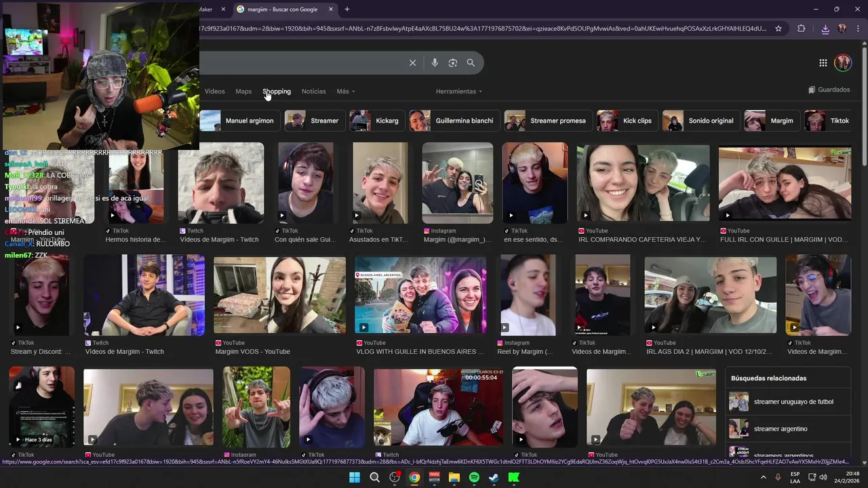Open the Reel by Margim image
Image resolution: width=868 pixels, height=488 pixels.
pyautogui.click(x=528, y=295)
